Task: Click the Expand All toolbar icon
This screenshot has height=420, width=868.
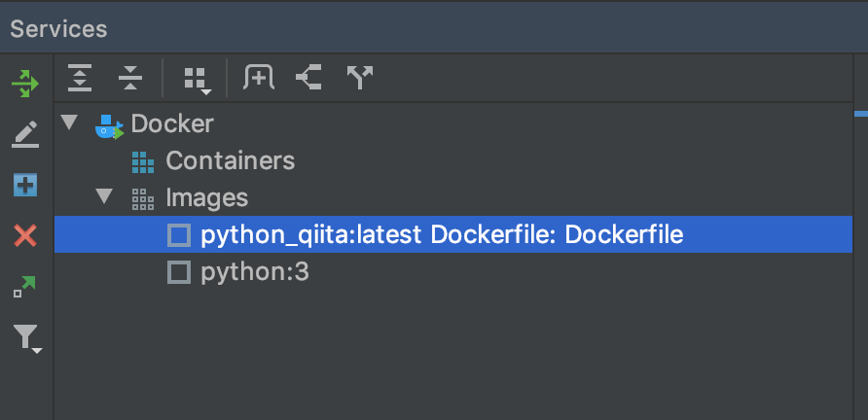Action: click(80, 78)
